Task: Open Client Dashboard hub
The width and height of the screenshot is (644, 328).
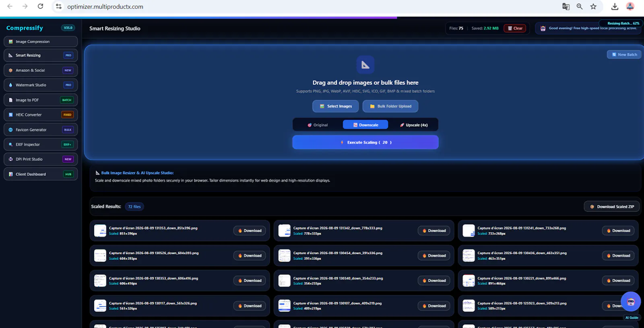Action: [41, 174]
